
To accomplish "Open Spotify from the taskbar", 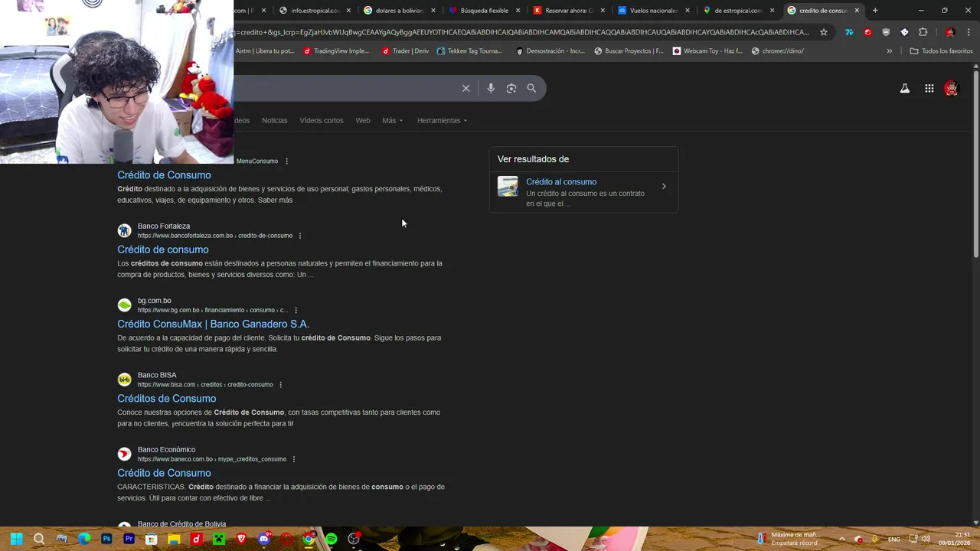I will pyautogui.click(x=331, y=539).
